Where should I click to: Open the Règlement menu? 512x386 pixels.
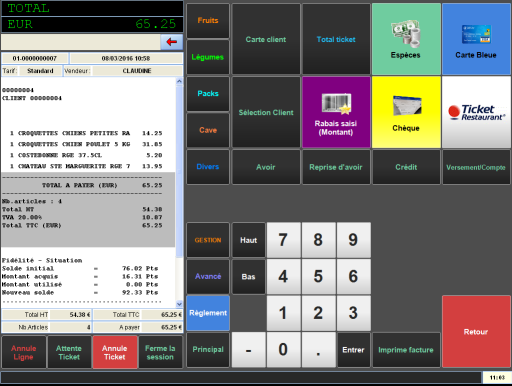tap(208, 313)
